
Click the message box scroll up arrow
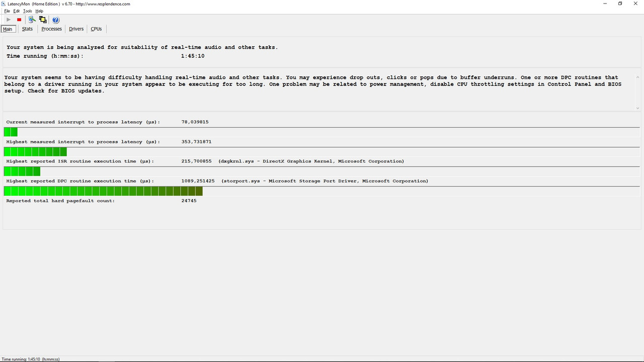(637, 77)
